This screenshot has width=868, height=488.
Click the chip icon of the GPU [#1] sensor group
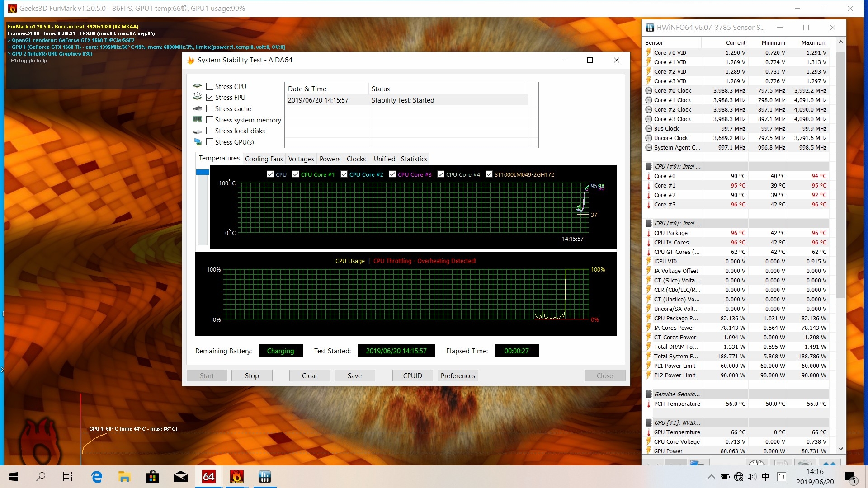click(x=649, y=423)
